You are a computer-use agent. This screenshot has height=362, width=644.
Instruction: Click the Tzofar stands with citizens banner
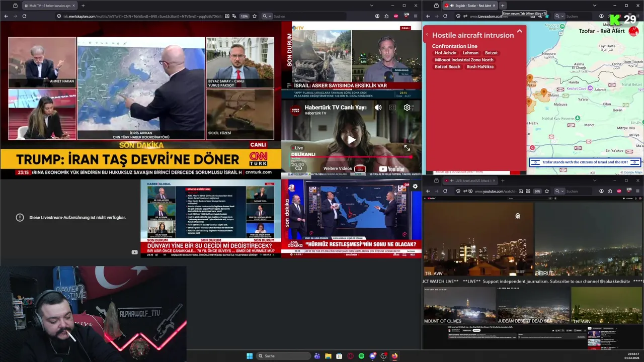(x=585, y=162)
